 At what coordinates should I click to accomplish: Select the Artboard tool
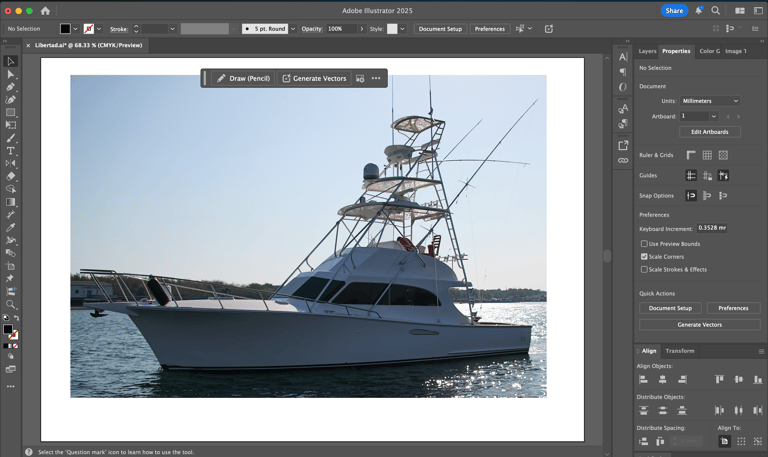pos(10,266)
